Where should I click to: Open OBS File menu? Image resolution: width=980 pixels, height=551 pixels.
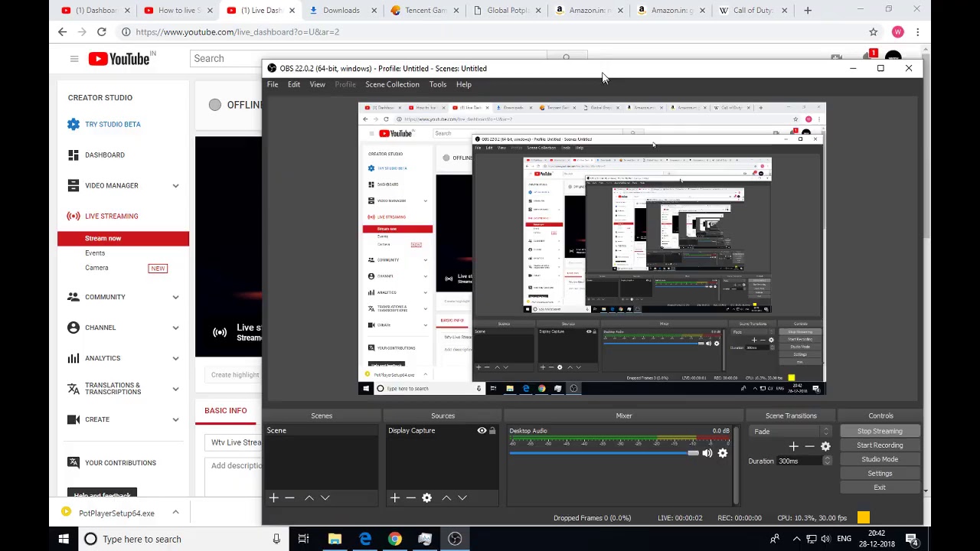pos(273,84)
